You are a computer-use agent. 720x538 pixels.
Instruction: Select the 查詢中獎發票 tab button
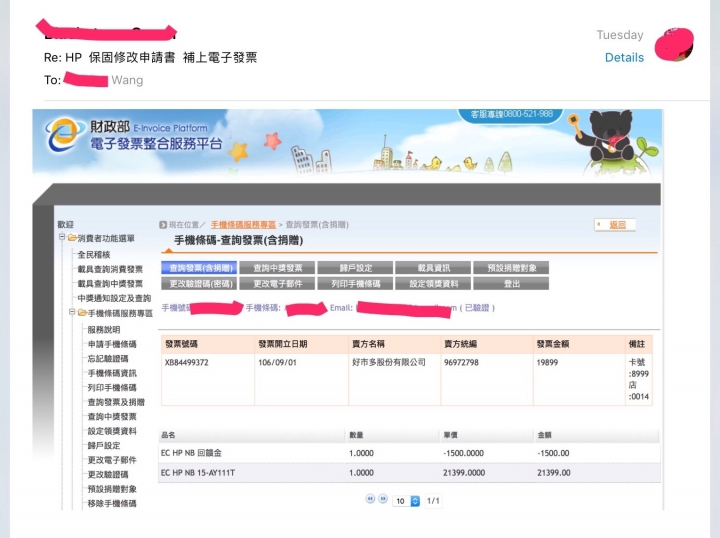(x=277, y=268)
